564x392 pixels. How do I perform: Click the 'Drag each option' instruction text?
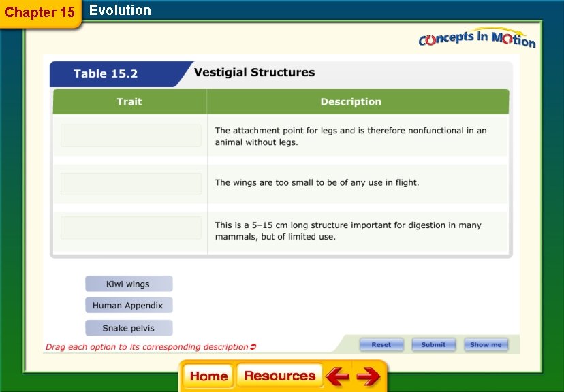(151, 346)
